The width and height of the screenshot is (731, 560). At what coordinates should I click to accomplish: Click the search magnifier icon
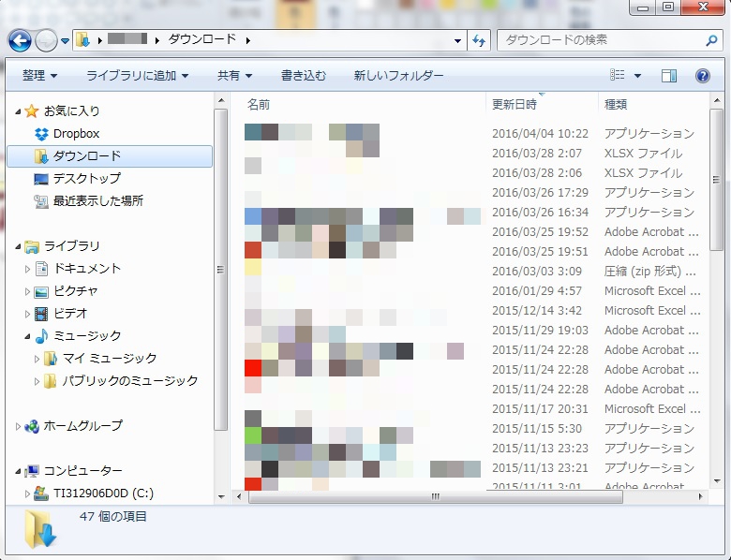pyautogui.click(x=710, y=40)
